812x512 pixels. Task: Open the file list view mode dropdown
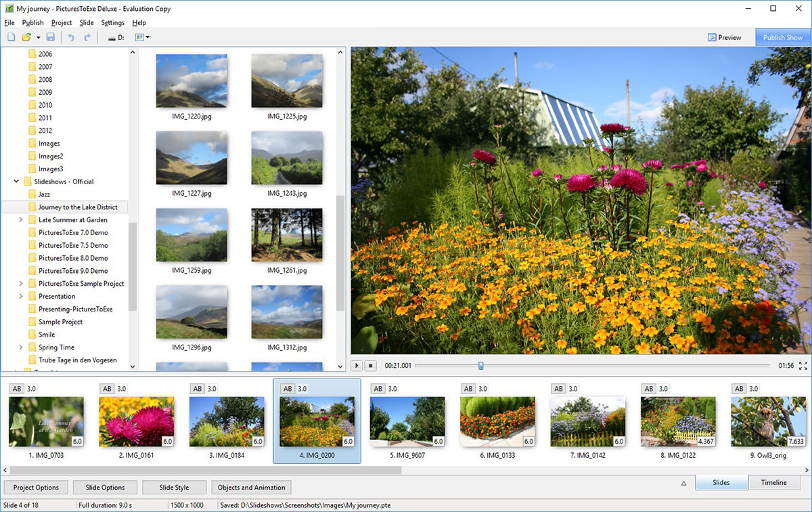[x=142, y=37]
